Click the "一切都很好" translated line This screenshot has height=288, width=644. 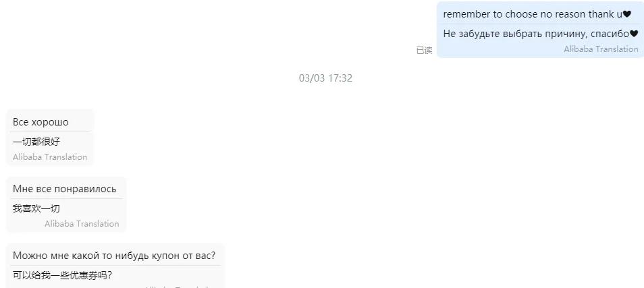pyautogui.click(x=36, y=142)
